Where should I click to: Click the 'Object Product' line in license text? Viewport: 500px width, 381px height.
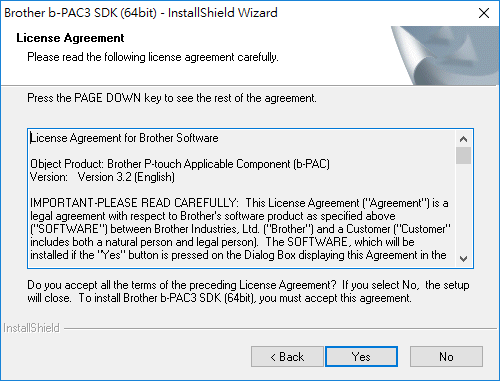[180, 164]
